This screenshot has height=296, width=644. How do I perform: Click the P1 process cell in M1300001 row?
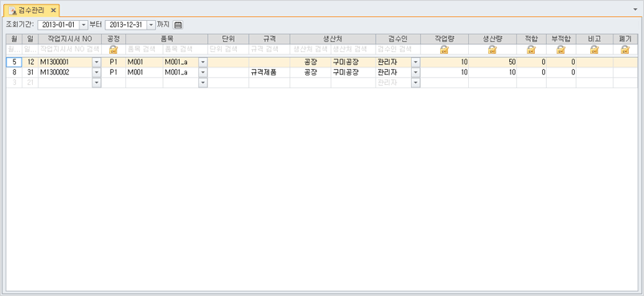(x=113, y=63)
